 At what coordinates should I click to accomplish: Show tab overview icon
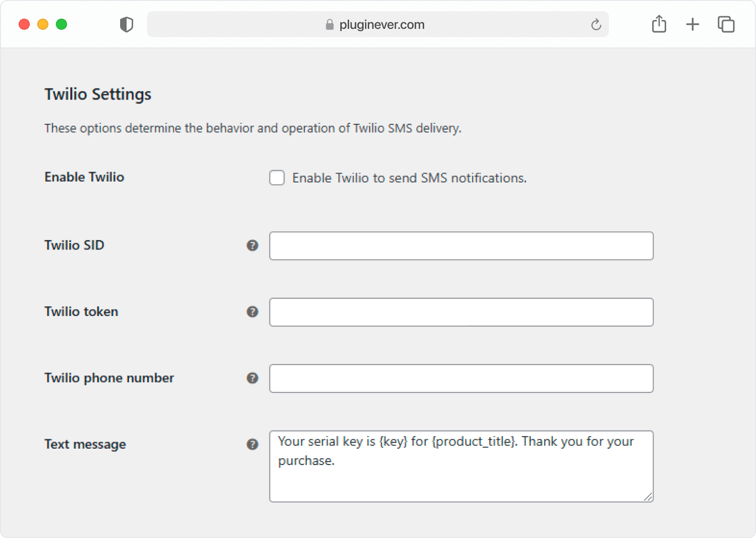(726, 24)
